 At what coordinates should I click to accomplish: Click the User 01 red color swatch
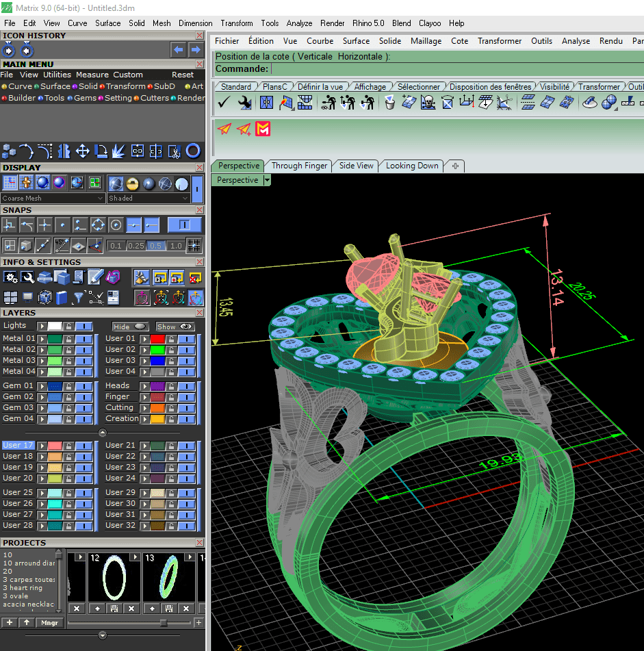point(157,339)
